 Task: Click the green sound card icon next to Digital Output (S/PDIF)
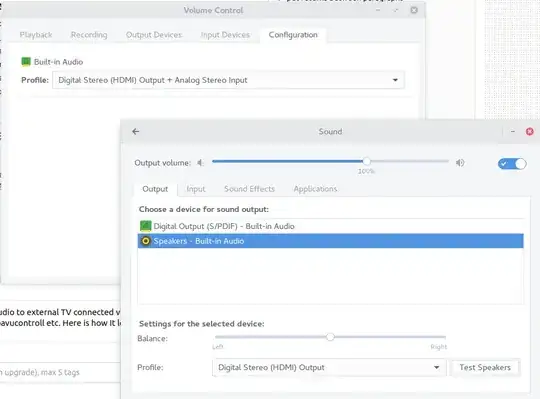(x=146, y=226)
